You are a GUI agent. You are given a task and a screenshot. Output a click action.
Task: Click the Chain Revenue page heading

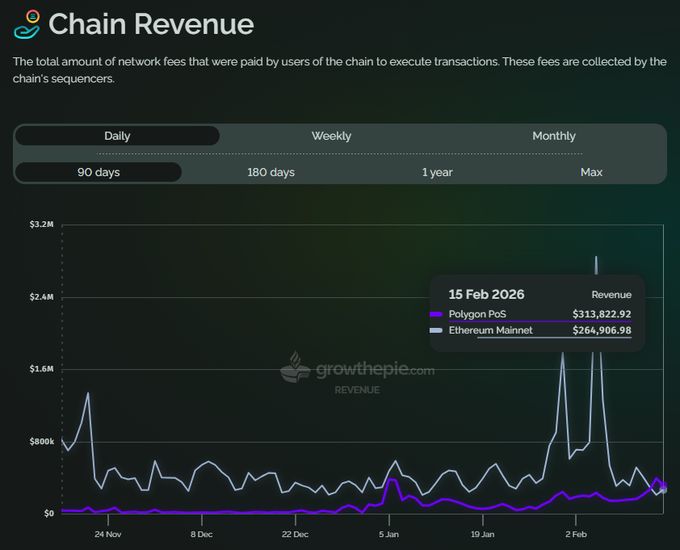click(151, 24)
